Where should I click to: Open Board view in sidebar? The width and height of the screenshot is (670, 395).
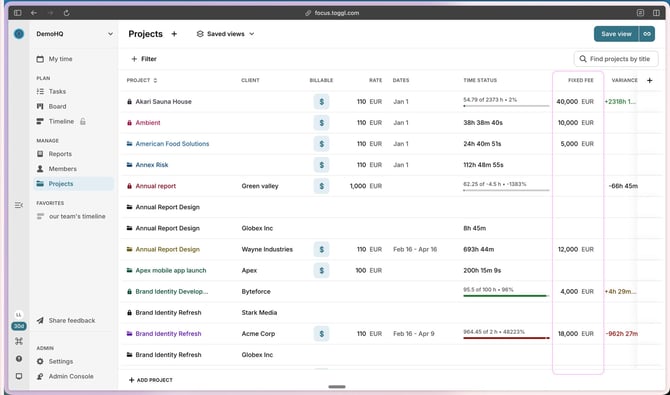click(x=51, y=106)
